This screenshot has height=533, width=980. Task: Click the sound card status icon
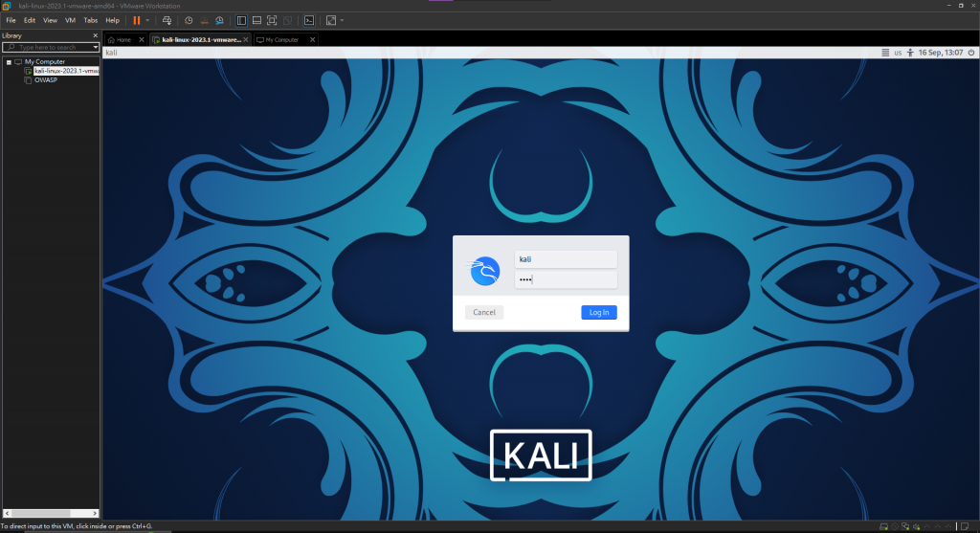[916, 526]
